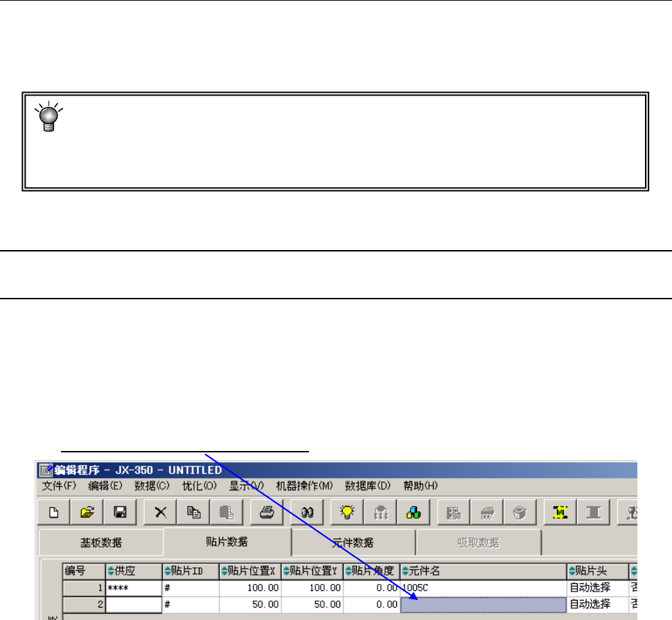Click the 编号 column header
This screenshot has height=620, width=672.
pyautogui.click(x=84, y=571)
